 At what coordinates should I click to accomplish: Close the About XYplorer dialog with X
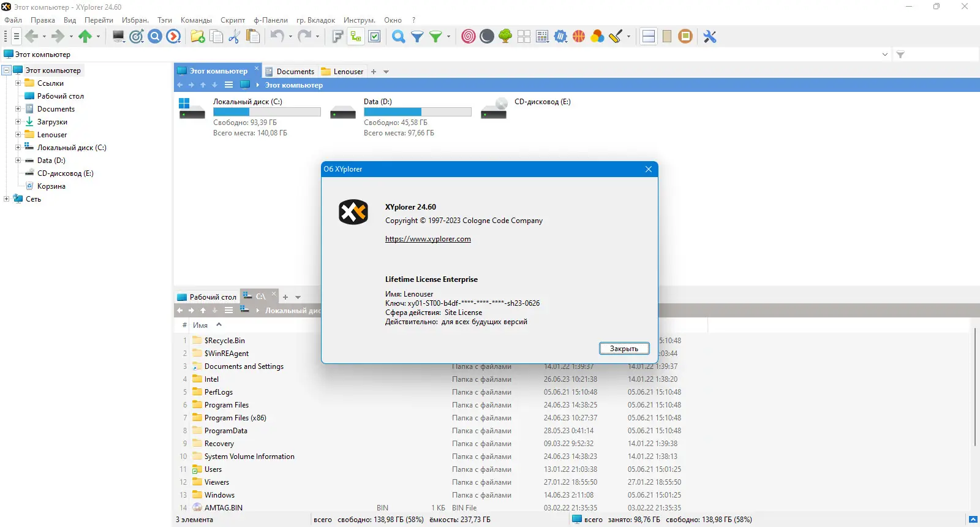649,169
